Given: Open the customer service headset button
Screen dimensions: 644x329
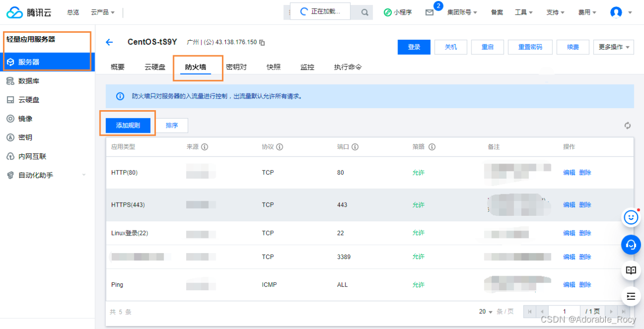Looking at the screenshot, I should 630,244.
